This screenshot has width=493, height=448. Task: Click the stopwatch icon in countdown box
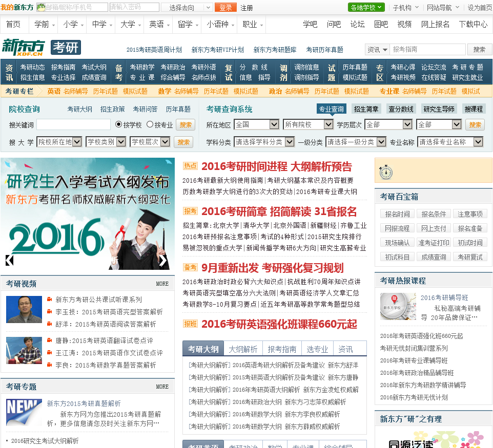[x=386, y=172]
